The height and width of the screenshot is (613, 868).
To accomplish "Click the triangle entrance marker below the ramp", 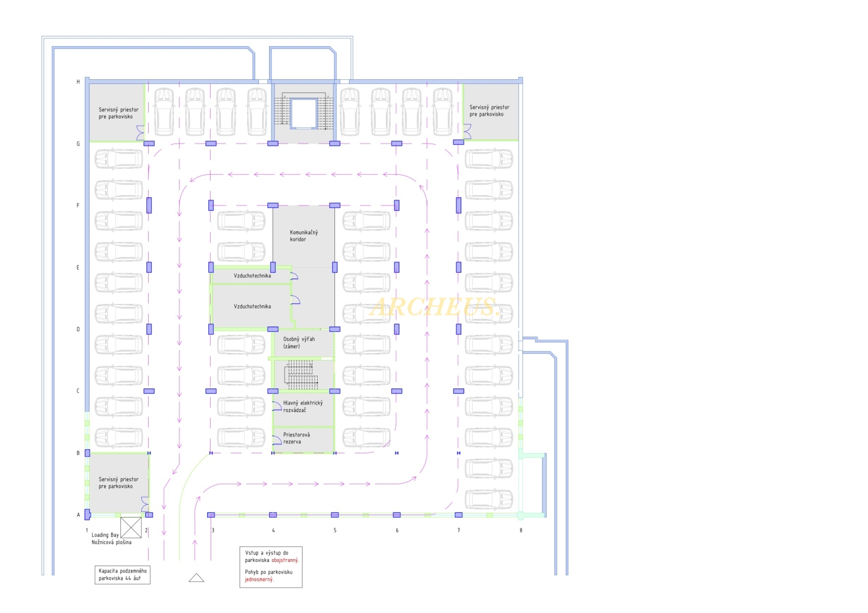I will click(196, 578).
